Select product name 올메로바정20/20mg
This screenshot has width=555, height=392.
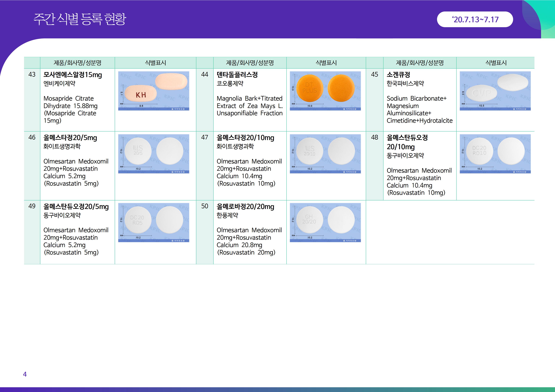(x=245, y=206)
